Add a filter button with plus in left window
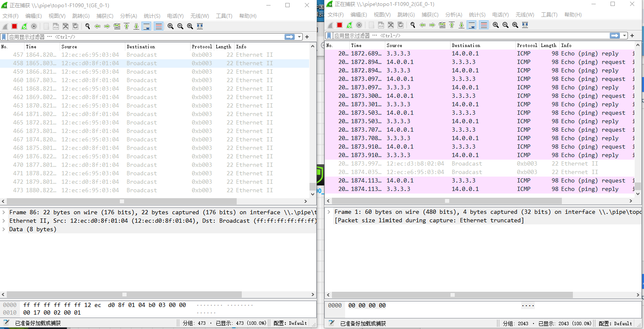 307,37
